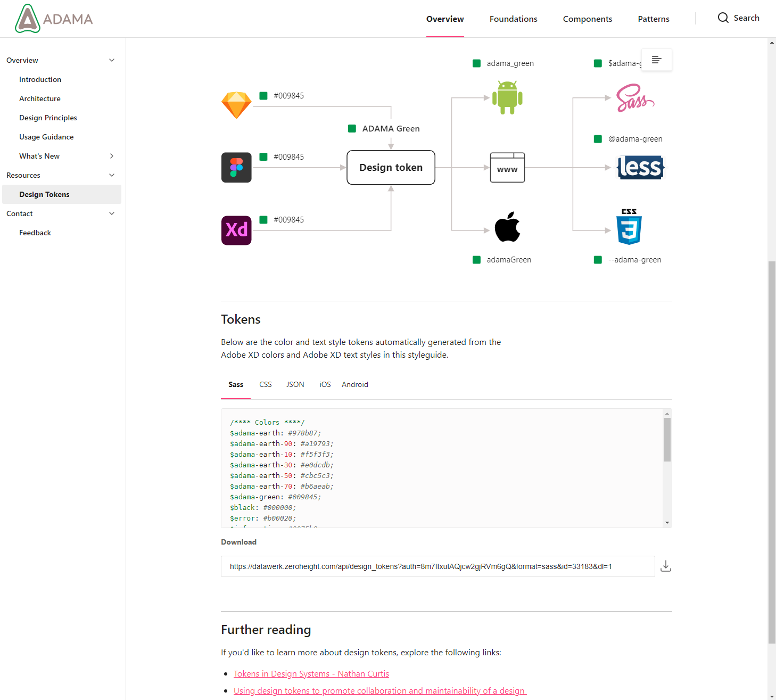Image resolution: width=776 pixels, height=700 pixels.
Task: Click the #009845 label next to Figma
Action: 288,157
